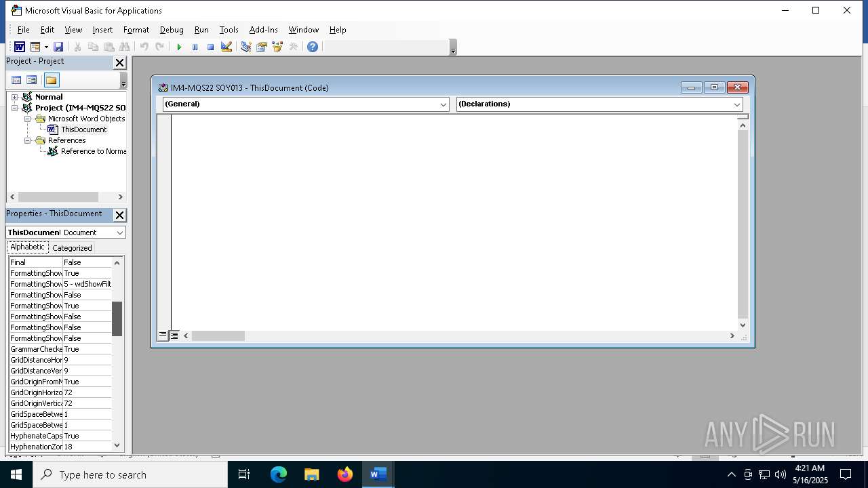Click Properties list vertical scrollbar thumb

pos(117,319)
